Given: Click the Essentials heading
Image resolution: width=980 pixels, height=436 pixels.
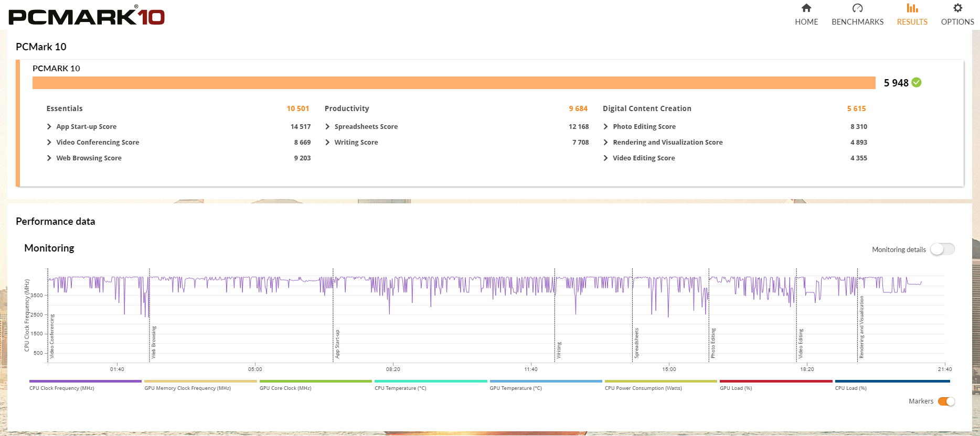Looking at the screenshot, I should 65,108.
